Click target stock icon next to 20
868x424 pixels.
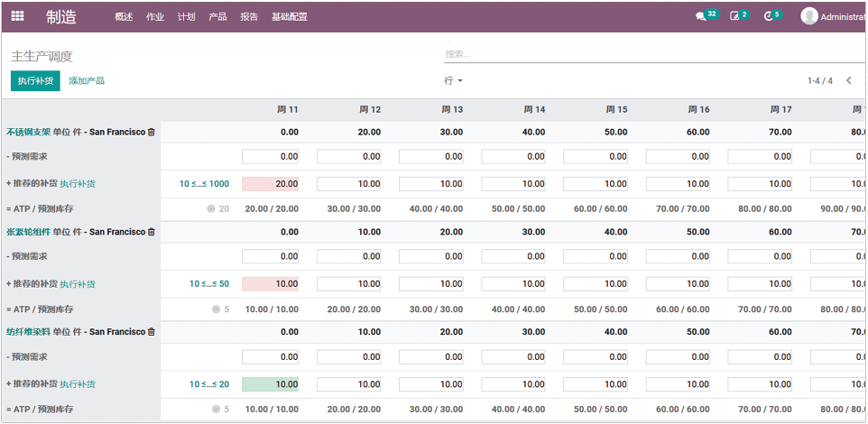[x=211, y=208]
